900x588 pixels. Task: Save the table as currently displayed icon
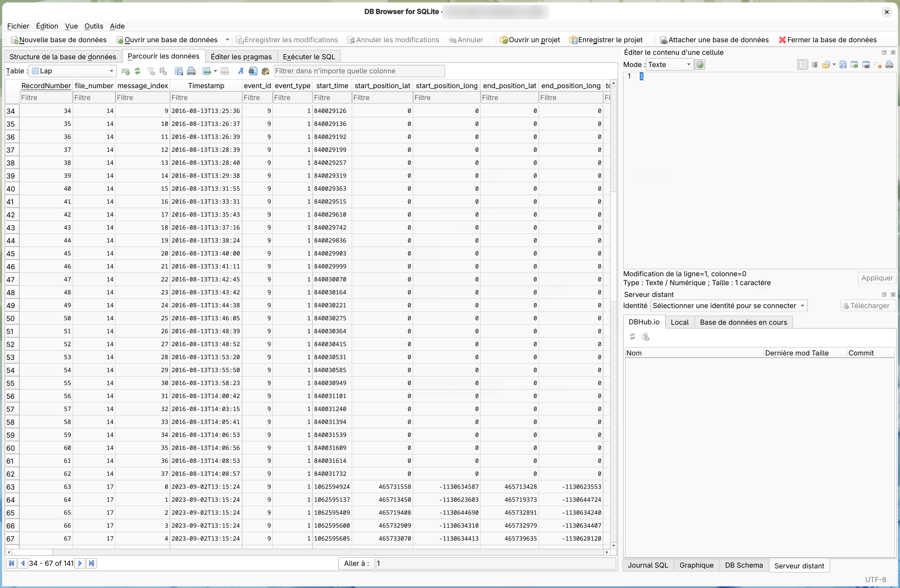179,71
